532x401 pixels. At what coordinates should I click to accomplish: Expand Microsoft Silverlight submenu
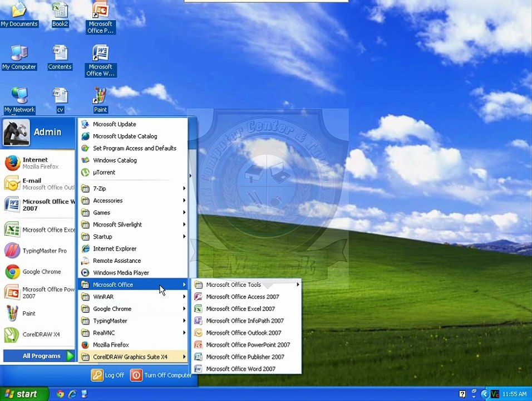133,224
